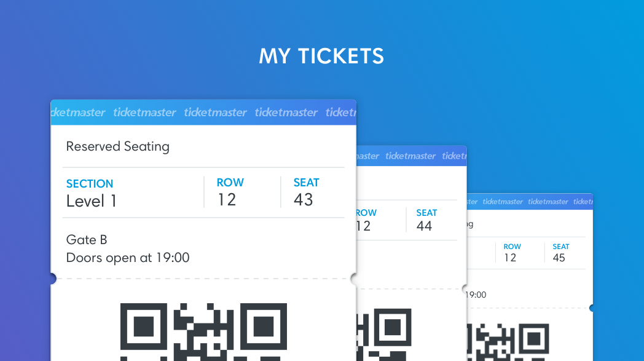Click the SECTION label on the front ticket
This screenshot has width=644, height=361.
coord(90,184)
